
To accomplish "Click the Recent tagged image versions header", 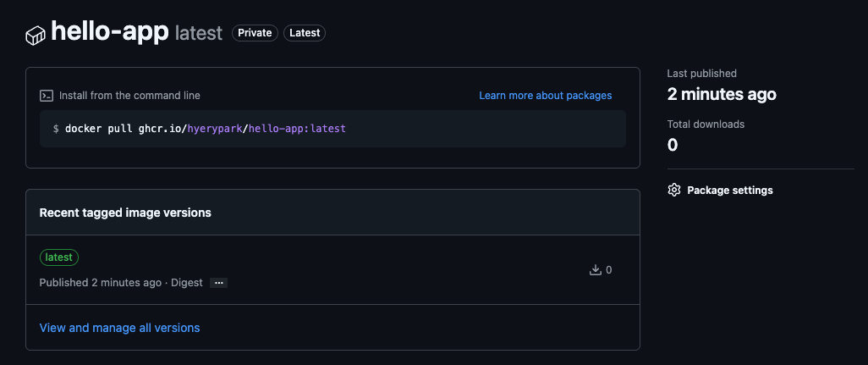I will 125,213.
